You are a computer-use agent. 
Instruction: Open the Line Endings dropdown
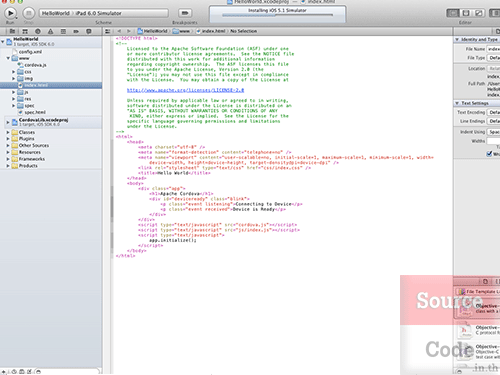494,121
